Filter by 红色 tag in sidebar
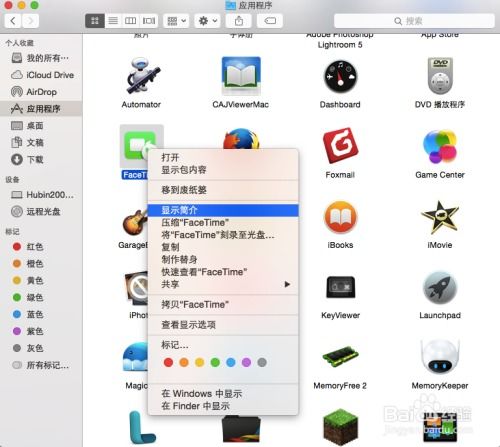This screenshot has width=500, height=447. [x=41, y=247]
